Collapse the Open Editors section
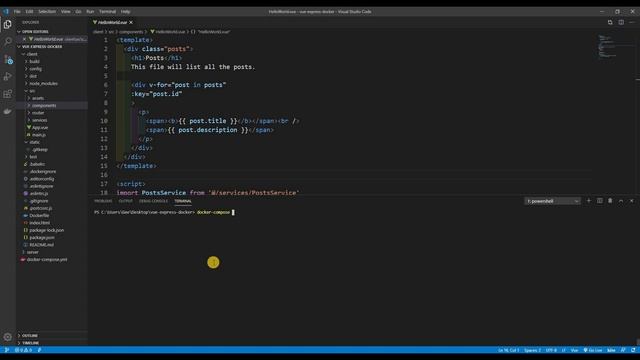This screenshot has height=360, width=640. pyautogui.click(x=35, y=31)
